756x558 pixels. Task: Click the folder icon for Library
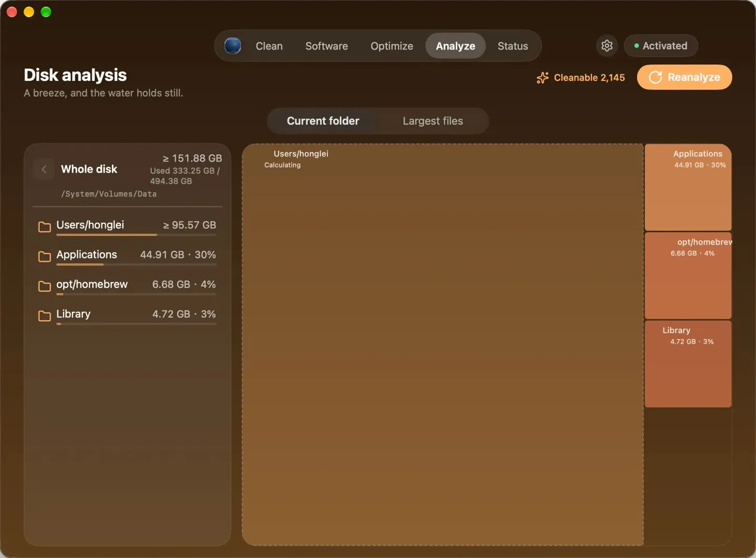[x=45, y=315]
